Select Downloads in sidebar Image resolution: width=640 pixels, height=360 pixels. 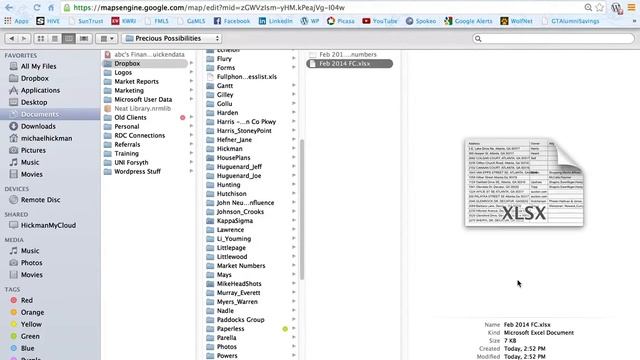(x=38, y=126)
